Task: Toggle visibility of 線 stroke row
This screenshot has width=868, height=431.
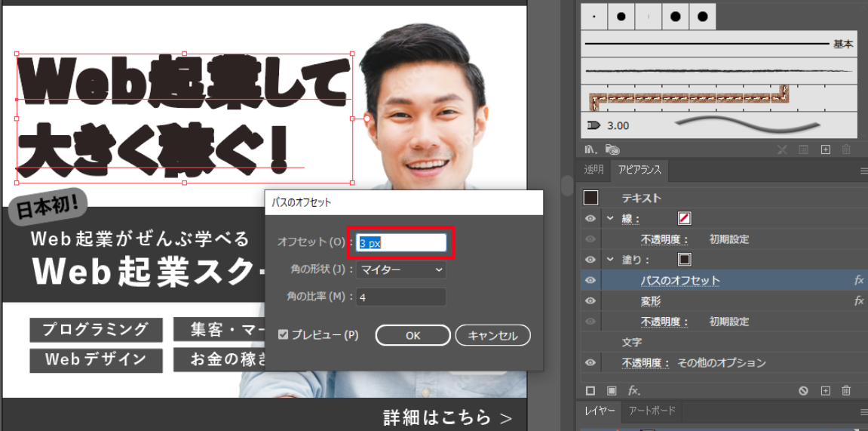Action: coord(590,219)
